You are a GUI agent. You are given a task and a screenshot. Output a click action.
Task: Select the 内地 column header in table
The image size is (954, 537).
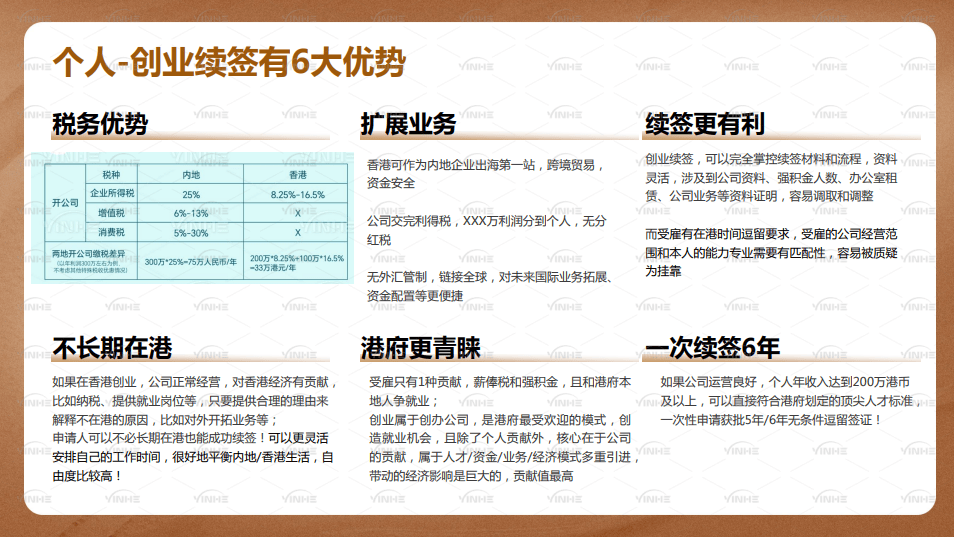tap(190, 174)
